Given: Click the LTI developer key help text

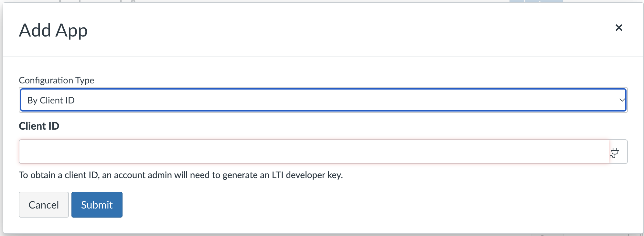Looking at the screenshot, I should 181,175.
